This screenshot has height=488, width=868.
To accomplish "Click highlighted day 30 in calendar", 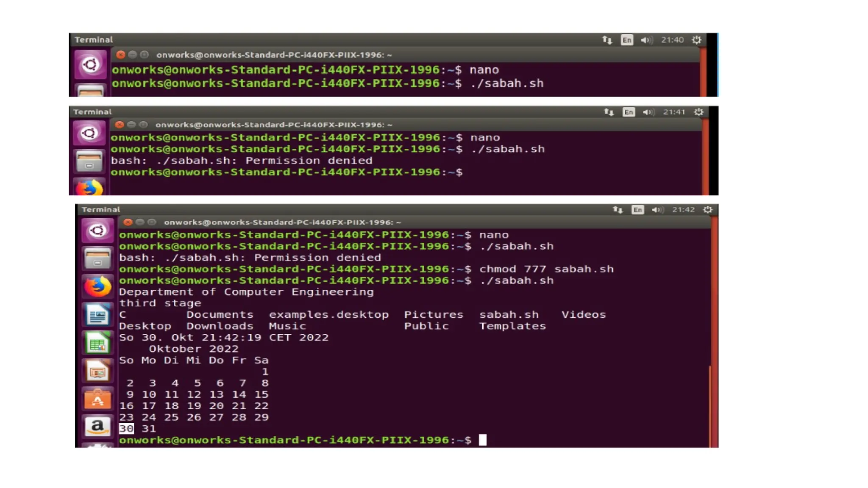I will (x=126, y=429).
